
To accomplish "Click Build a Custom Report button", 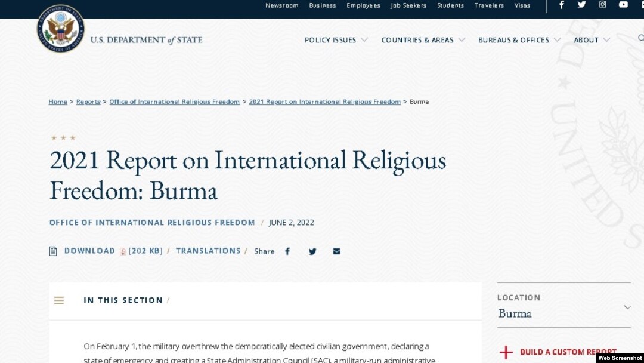I will pos(568,352).
